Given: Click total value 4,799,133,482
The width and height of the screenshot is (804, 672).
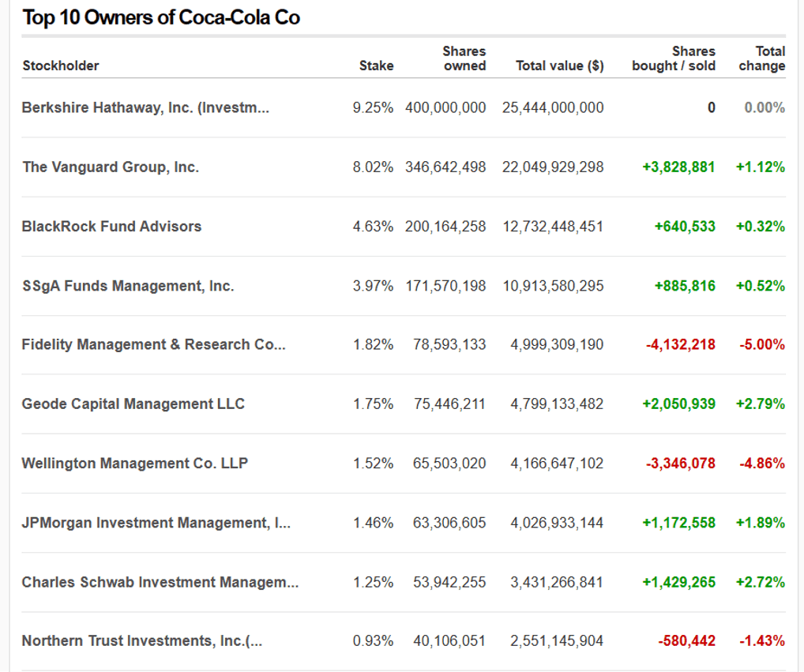Looking at the screenshot, I should (x=557, y=404).
